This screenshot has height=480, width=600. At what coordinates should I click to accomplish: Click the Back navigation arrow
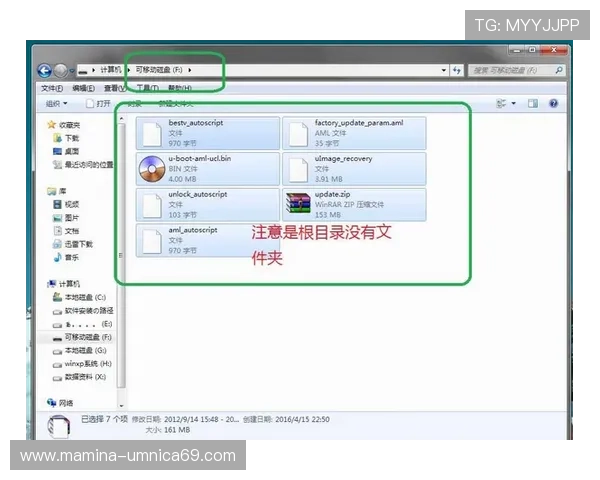(45, 70)
